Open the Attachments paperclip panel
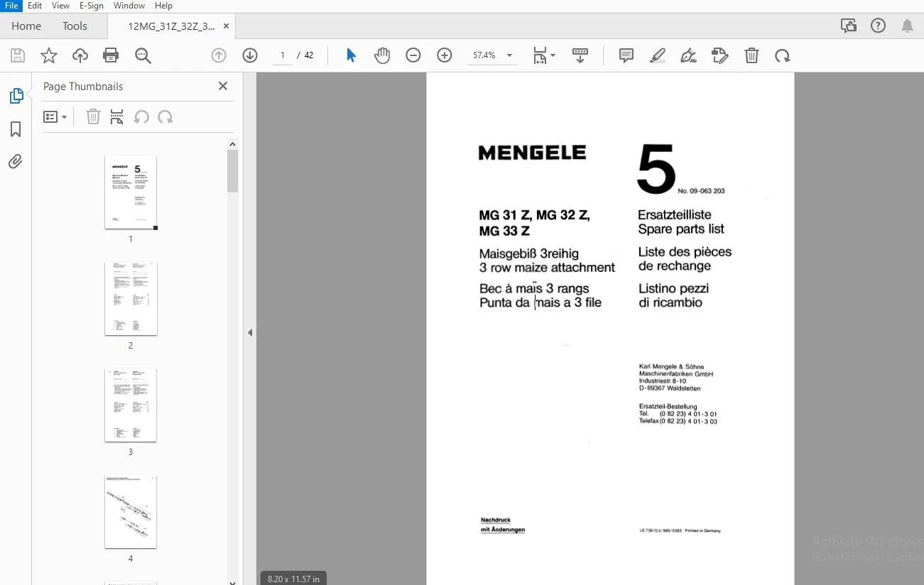The width and height of the screenshot is (924, 585). tap(16, 162)
